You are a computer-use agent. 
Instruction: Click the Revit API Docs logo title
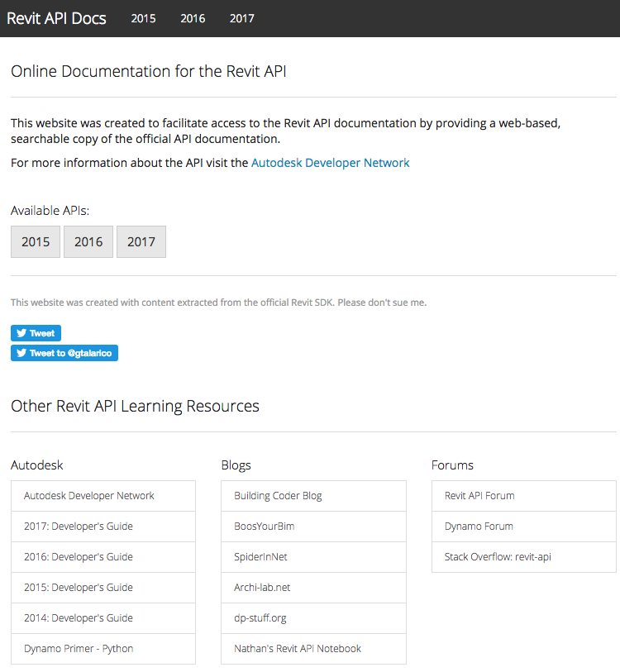56,18
